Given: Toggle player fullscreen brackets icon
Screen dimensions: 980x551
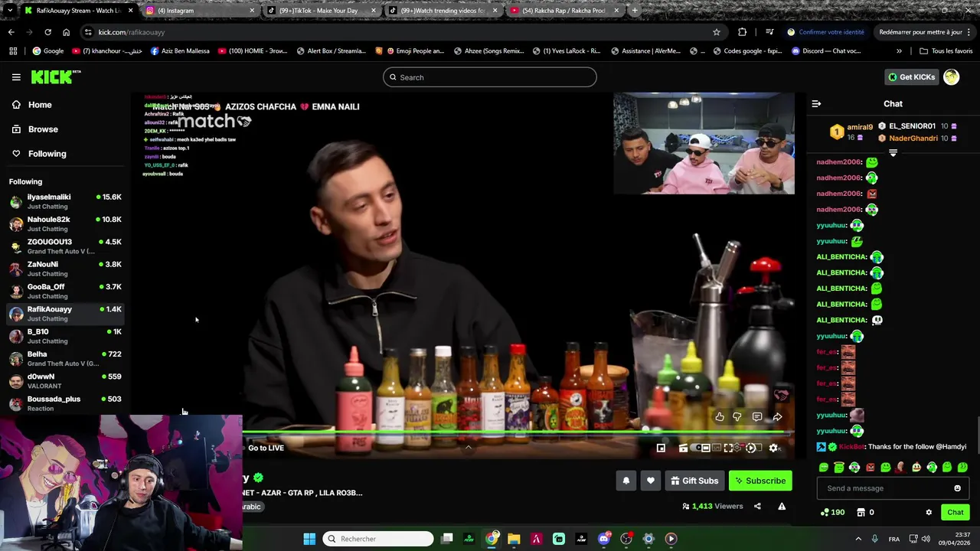Looking at the screenshot, I should 729,448.
